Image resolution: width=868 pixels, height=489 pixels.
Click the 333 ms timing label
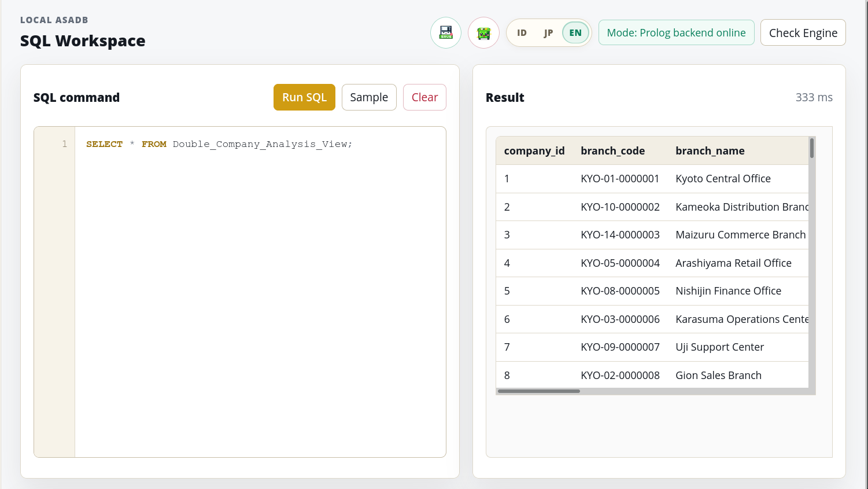(814, 97)
